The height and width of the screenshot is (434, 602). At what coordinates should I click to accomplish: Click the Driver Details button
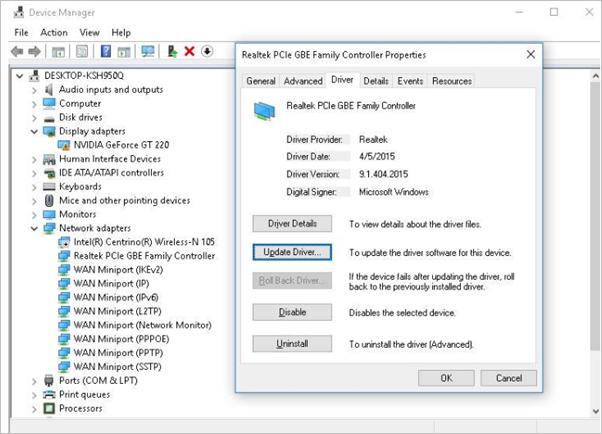click(292, 224)
